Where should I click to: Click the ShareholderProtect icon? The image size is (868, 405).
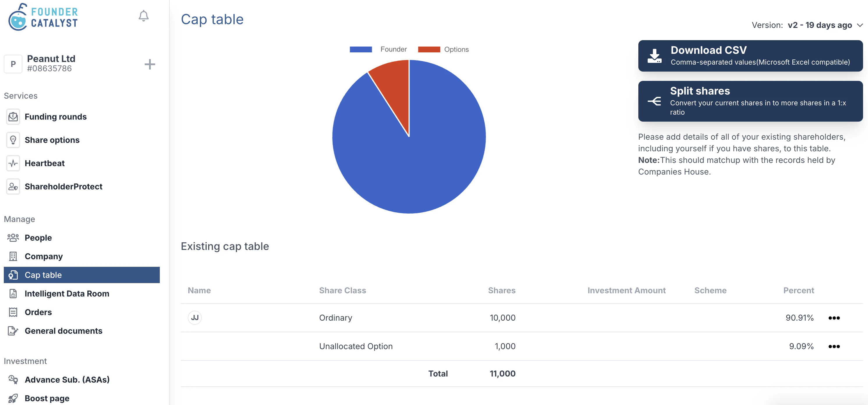(13, 186)
